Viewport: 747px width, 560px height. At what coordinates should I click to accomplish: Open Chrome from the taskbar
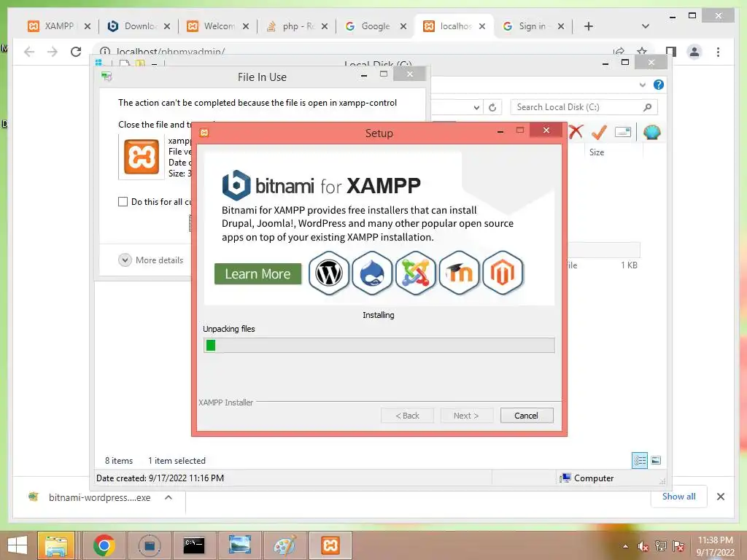tap(104, 545)
